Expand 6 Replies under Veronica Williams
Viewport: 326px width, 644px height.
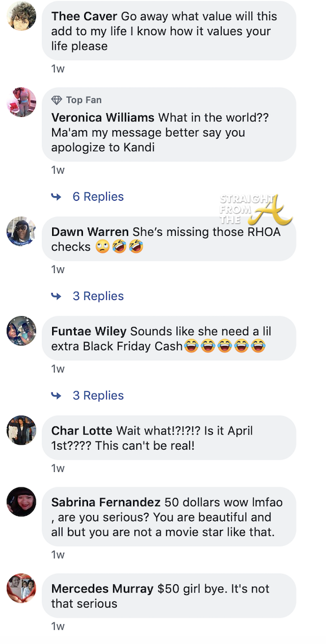pos(98,196)
